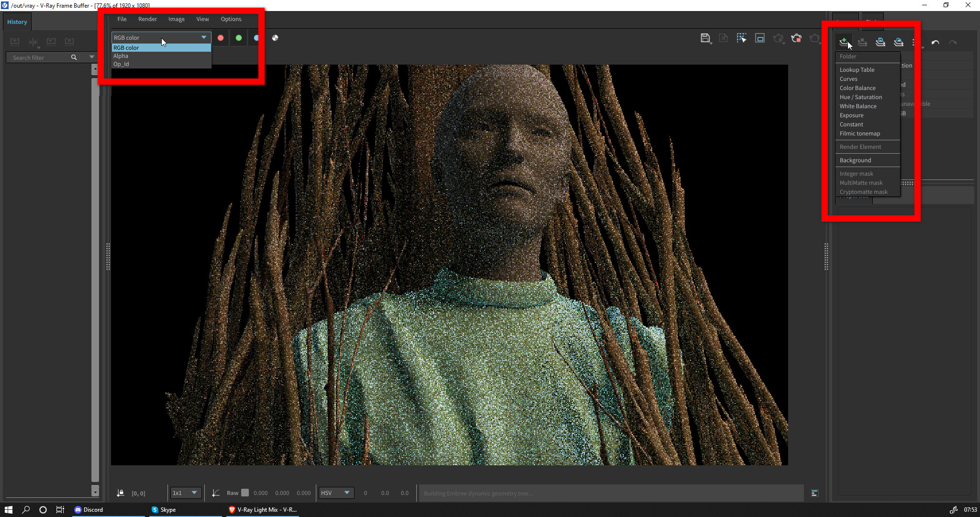The width and height of the screenshot is (980, 517).
Task: Open Windows Task View
Action: point(60,510)
